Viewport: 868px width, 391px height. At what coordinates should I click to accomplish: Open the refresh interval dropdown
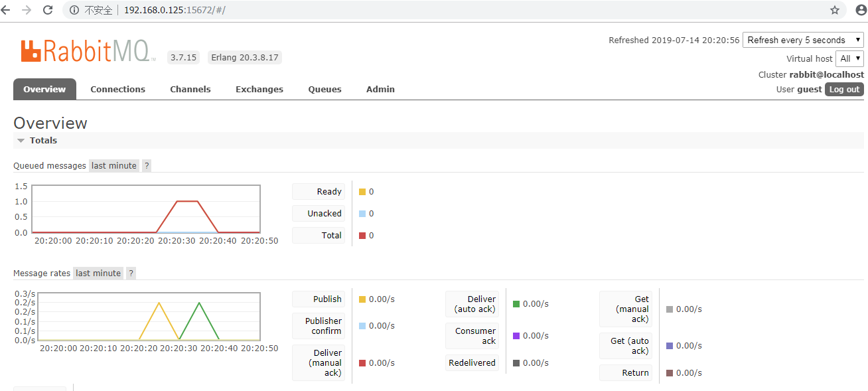tap(804, 40)
